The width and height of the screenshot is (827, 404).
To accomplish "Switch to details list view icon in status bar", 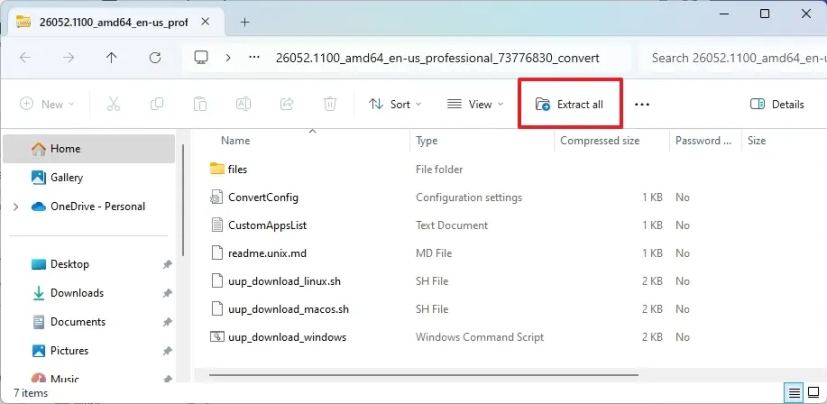I will [794, 393].
